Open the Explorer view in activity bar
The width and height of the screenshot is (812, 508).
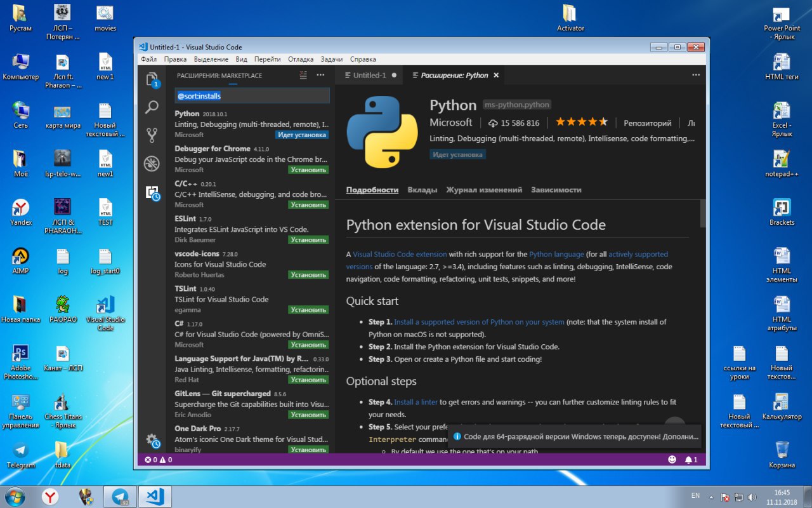click(152, 80)
